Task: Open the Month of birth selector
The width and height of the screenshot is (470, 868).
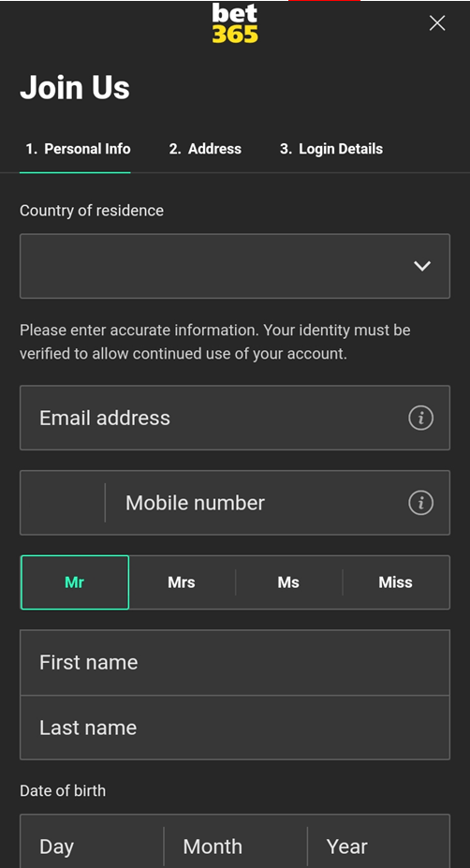Action: click(236, 843)
